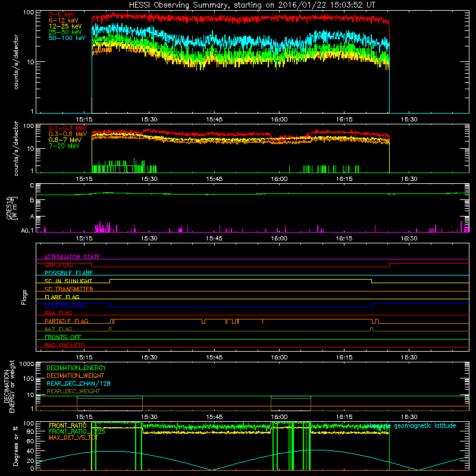Click the 25-50 keV legend entry
The width and height of the screenshot is (476, 476).
click(65, 32)
